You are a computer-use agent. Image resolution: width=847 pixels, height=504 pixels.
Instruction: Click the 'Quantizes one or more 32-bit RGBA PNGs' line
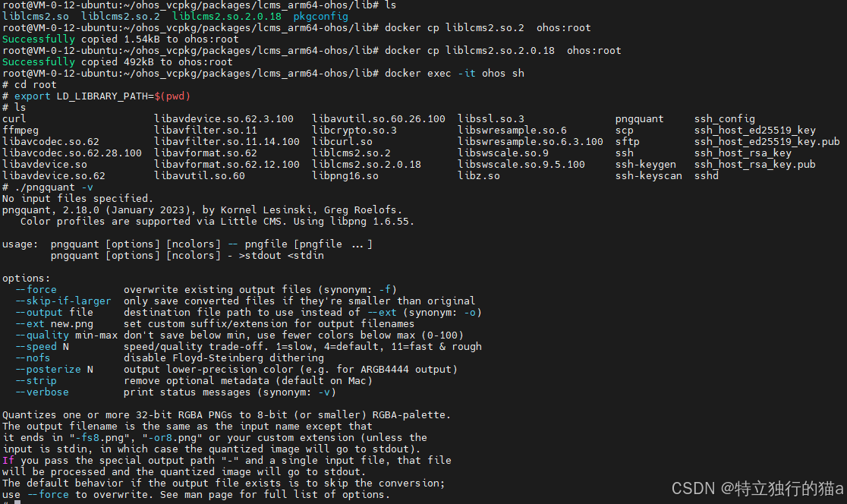point(226,414)
